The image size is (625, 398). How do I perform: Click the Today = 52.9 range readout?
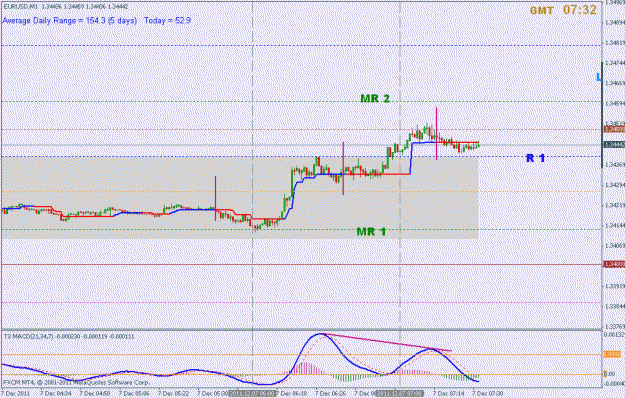(167, 20)
